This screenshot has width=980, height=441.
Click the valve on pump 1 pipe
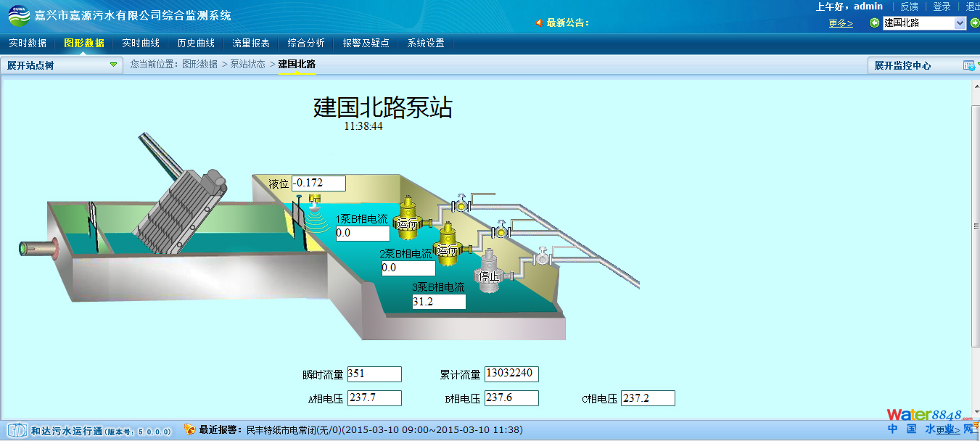(460, 206)
